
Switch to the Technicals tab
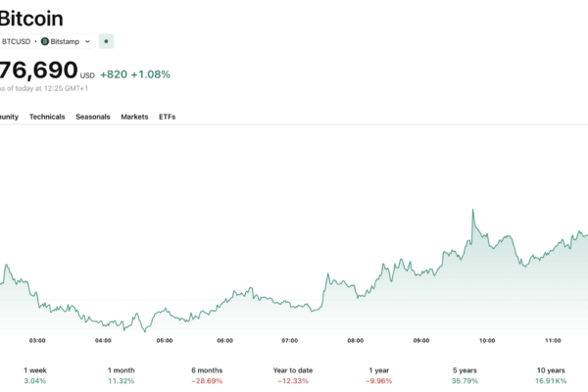(x=47, y=117)
